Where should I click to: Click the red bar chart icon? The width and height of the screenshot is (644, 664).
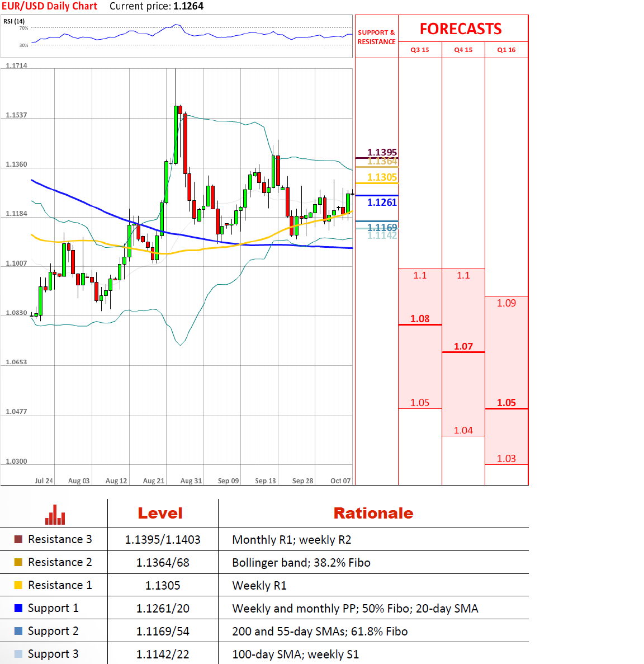point(55,515)
